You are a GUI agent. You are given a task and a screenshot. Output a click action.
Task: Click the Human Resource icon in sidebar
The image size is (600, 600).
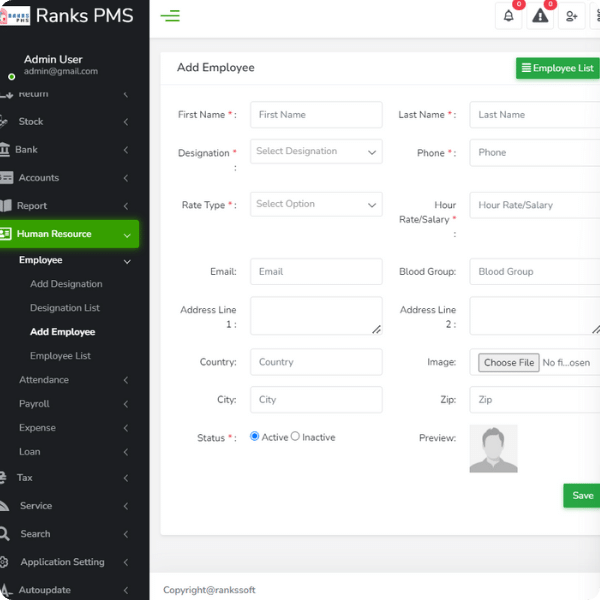pos(5,234)
